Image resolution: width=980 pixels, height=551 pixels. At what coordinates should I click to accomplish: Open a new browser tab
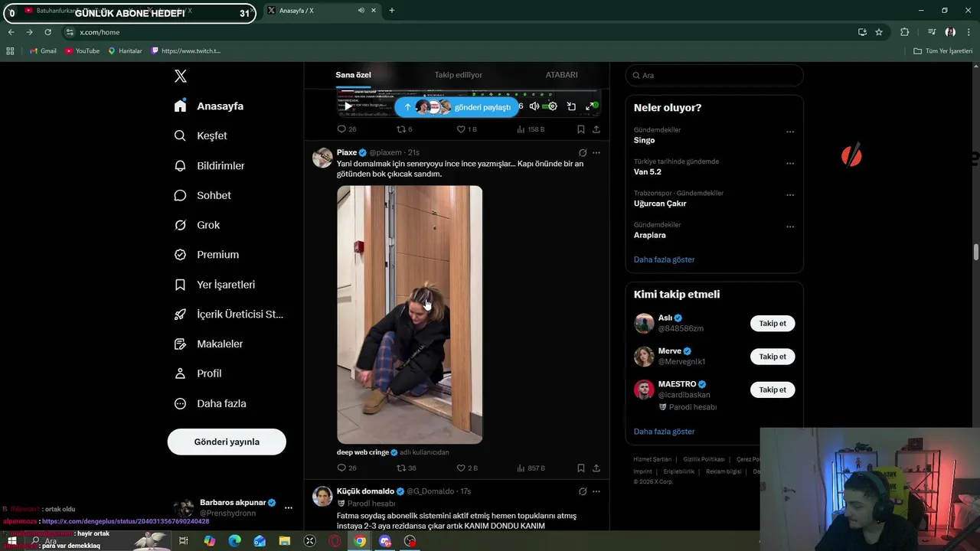[x=392, y=10]
